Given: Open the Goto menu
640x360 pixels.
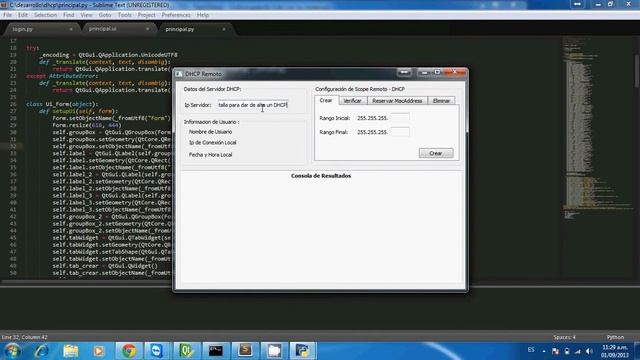Looking at the screenshot, I should click(105, 15).
